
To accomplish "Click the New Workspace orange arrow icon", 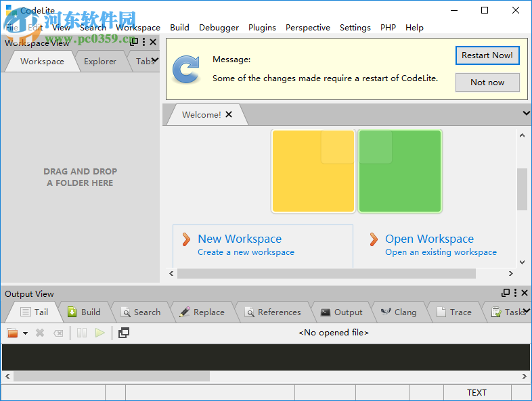I will (186, 239).
